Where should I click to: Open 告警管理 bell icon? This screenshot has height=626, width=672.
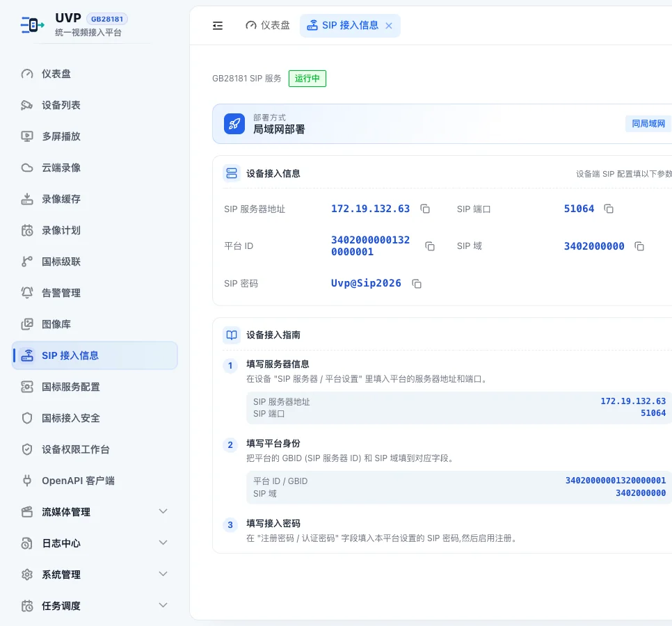pyautogui.click(x=27, y=293)
